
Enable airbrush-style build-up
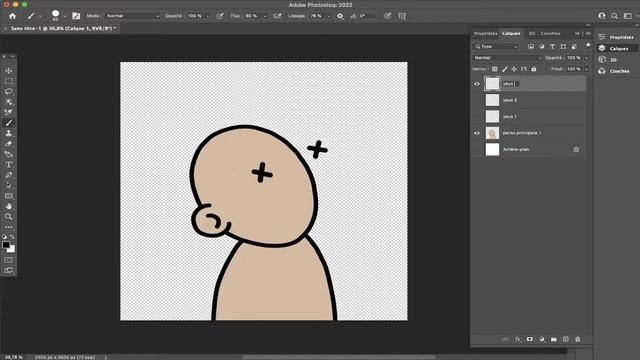point(277,16)
